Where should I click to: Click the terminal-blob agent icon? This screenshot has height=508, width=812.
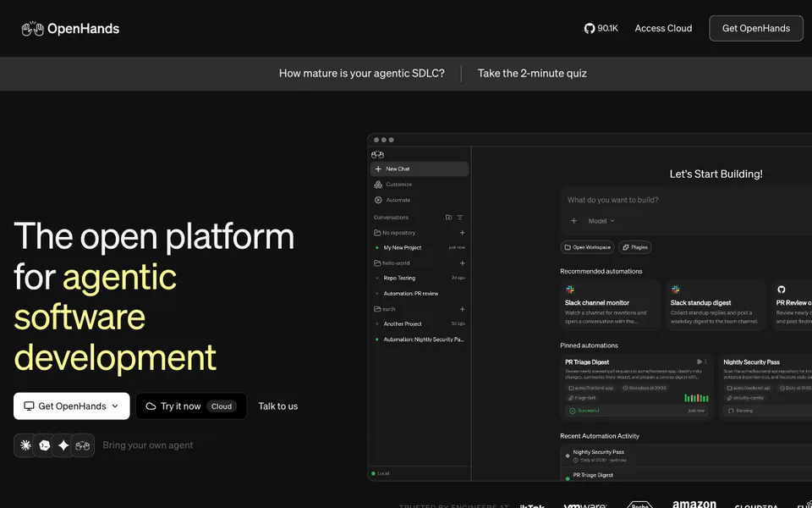tap(45, 444)
